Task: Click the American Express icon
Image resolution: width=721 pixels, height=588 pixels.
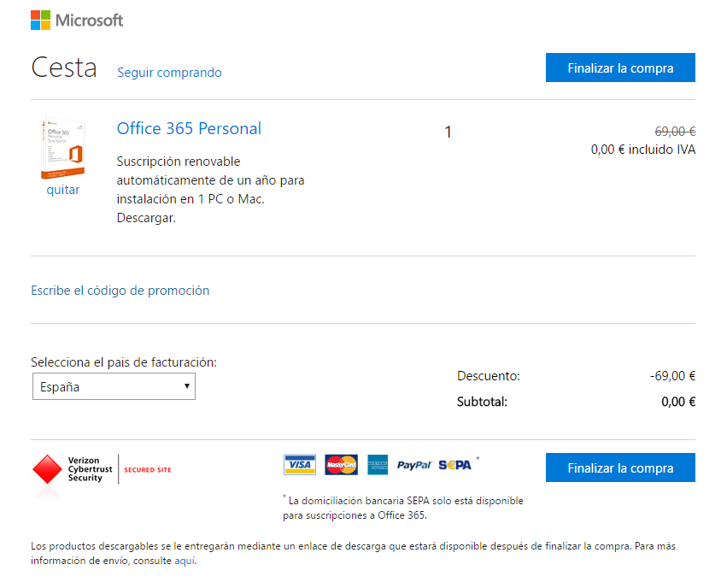Action: pos(378,465)
